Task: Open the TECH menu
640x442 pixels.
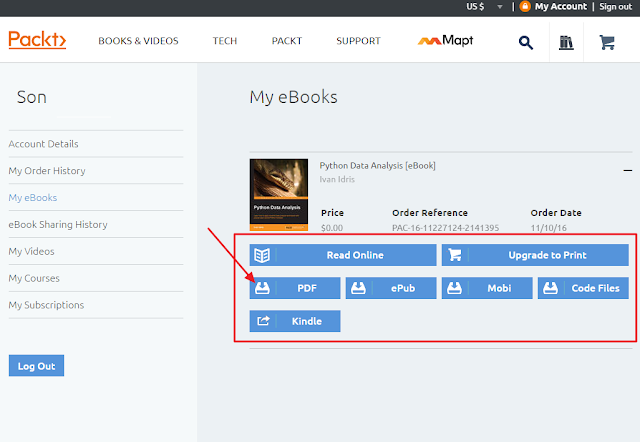Action: click(x=225, y=41)
